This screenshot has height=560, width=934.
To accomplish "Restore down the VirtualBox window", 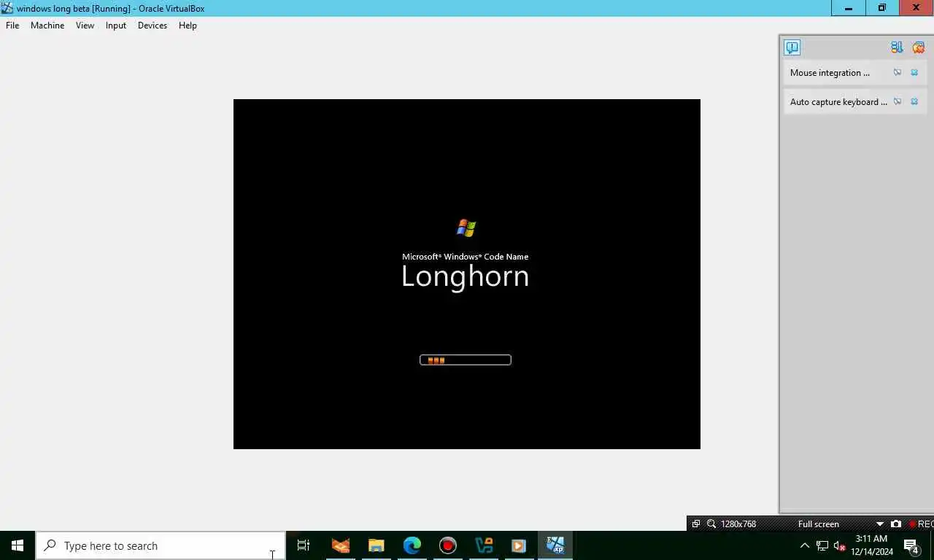I will coord(882,8).
